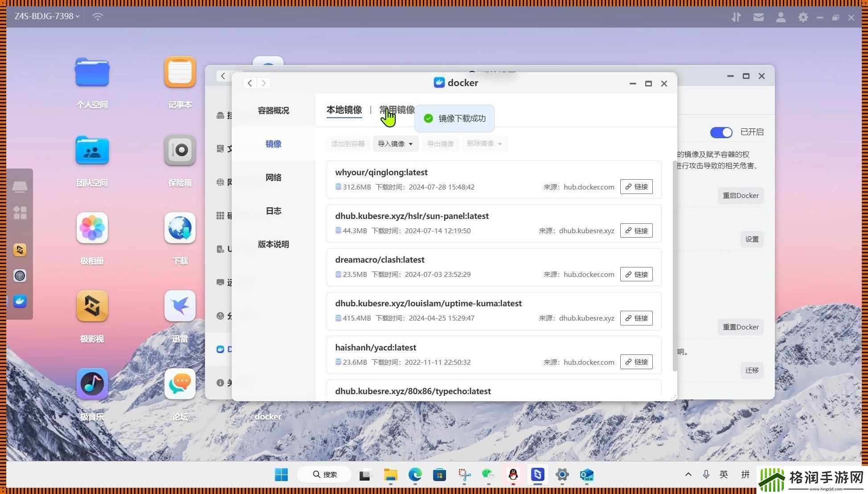
Task: Open the 极相册 photo album icon
Action: [x=92, y=228]
